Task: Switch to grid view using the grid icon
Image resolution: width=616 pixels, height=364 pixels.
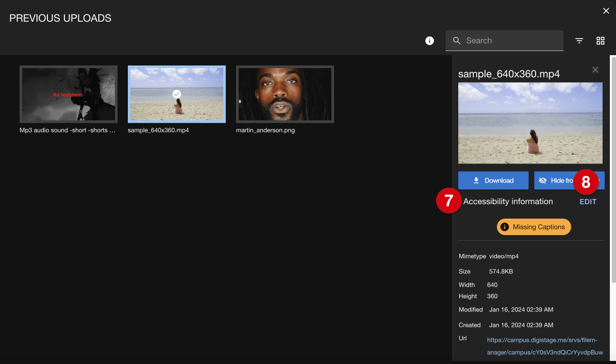Action: 601,41
